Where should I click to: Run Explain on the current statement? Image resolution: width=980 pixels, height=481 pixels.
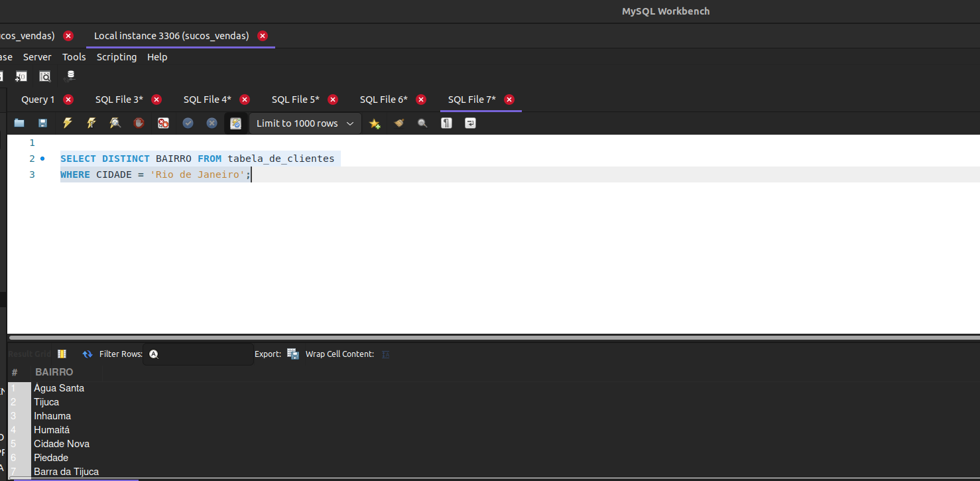point(115,123)
